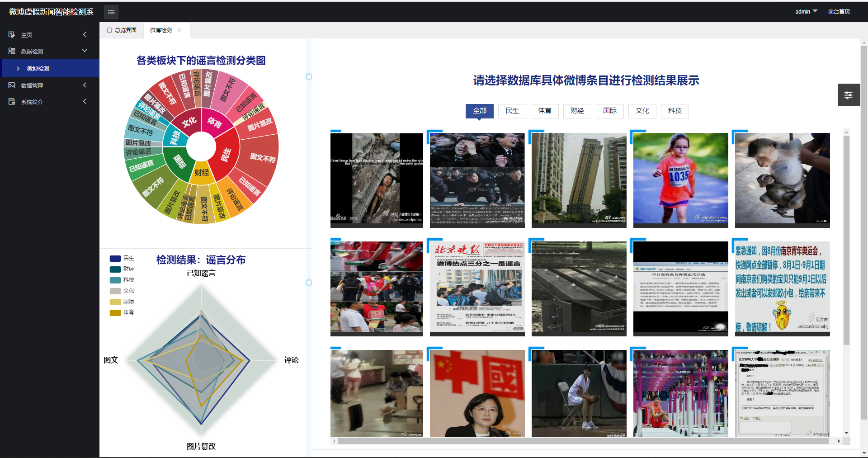Select the woman before red flag thumbnail
This screenshot has height=458, width=868.
click(x=477, y=393)
